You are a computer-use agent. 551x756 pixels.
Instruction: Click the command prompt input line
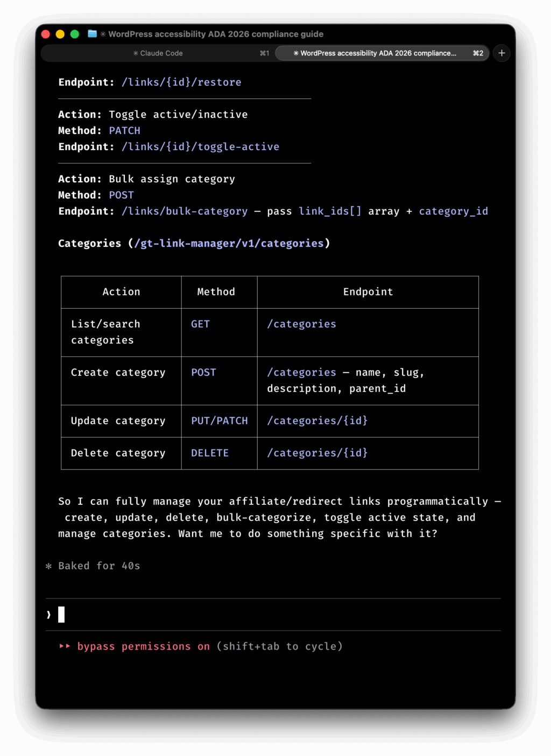coord(269,615)
